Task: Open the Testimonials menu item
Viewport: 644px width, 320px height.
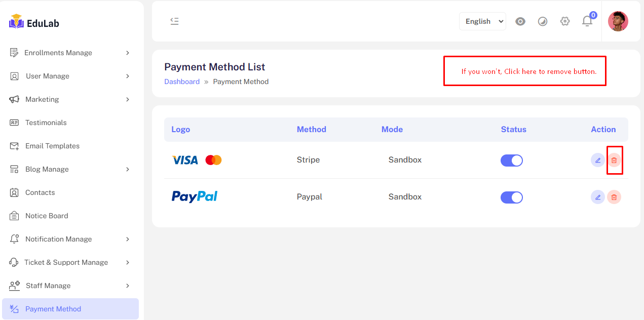Action: tap(46, 123)
